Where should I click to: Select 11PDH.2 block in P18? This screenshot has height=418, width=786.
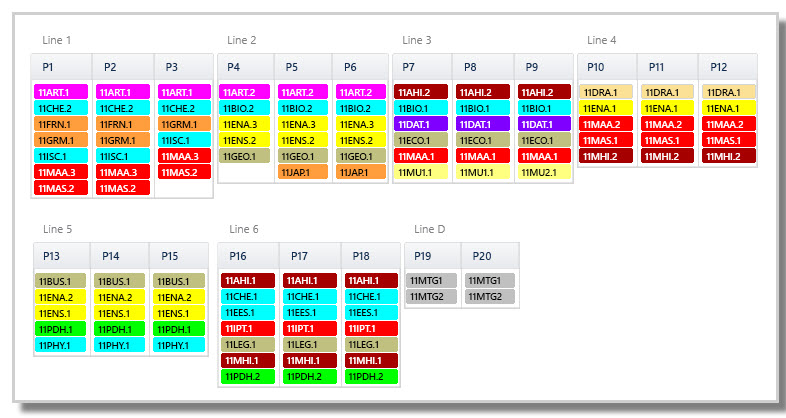371,377
